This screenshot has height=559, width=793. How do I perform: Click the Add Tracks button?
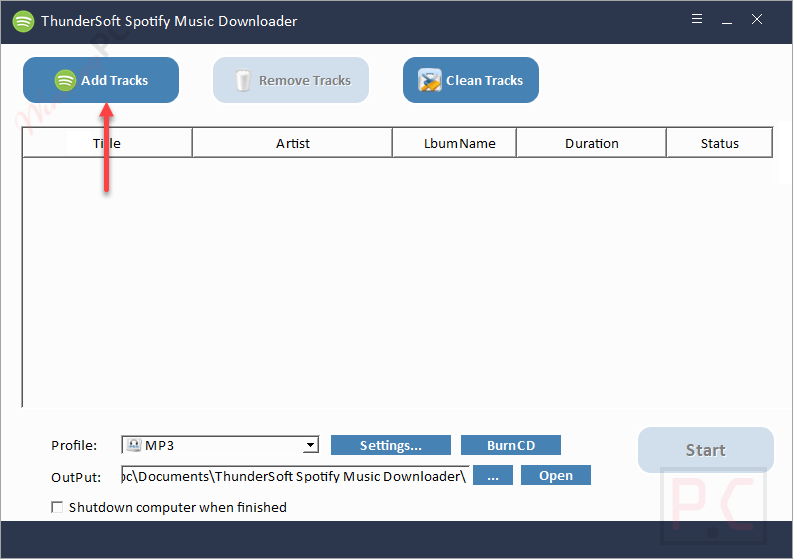click(101, 80)
